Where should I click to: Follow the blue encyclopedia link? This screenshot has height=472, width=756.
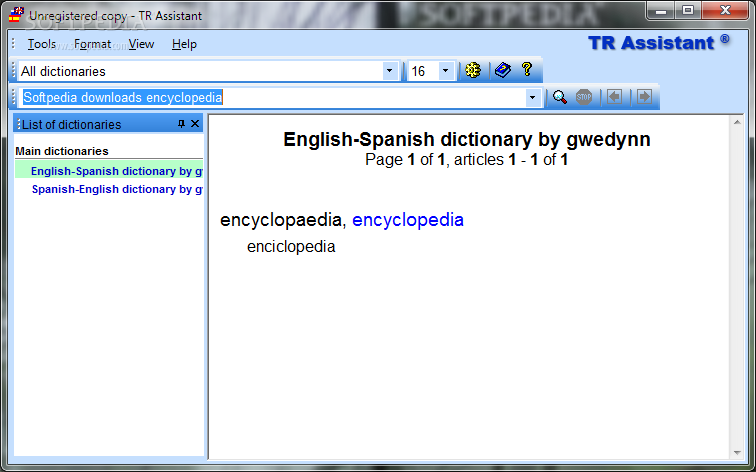pyautogui.click(x=408, y=220)
